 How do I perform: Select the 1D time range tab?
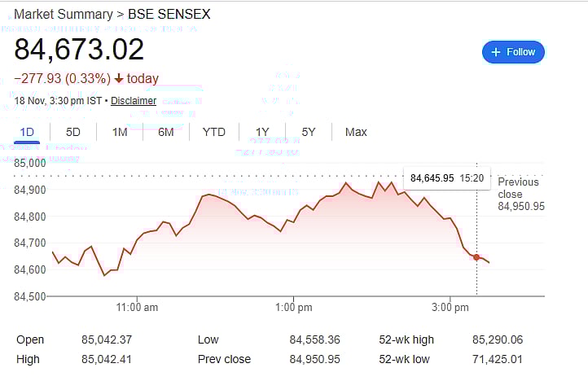point(27,132)
